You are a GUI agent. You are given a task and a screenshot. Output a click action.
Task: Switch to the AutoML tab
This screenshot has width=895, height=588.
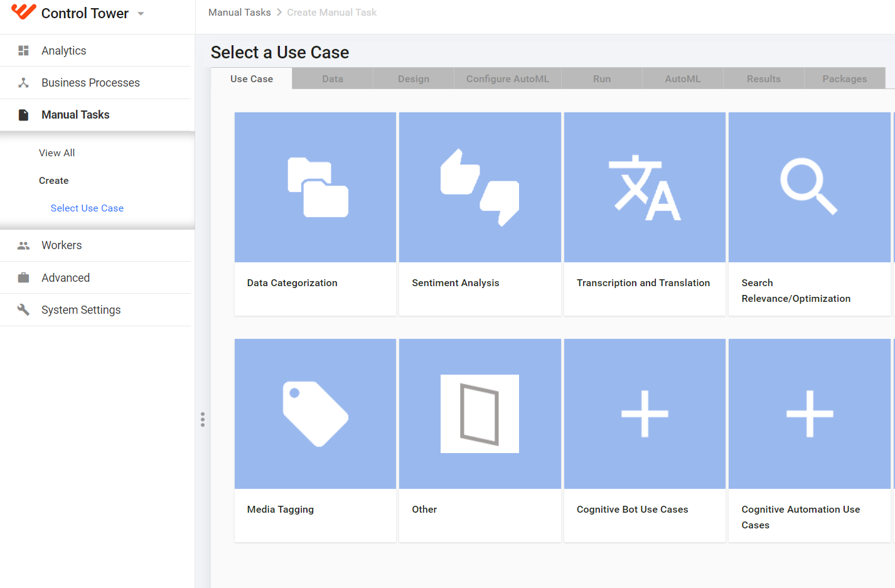(683, 78)
